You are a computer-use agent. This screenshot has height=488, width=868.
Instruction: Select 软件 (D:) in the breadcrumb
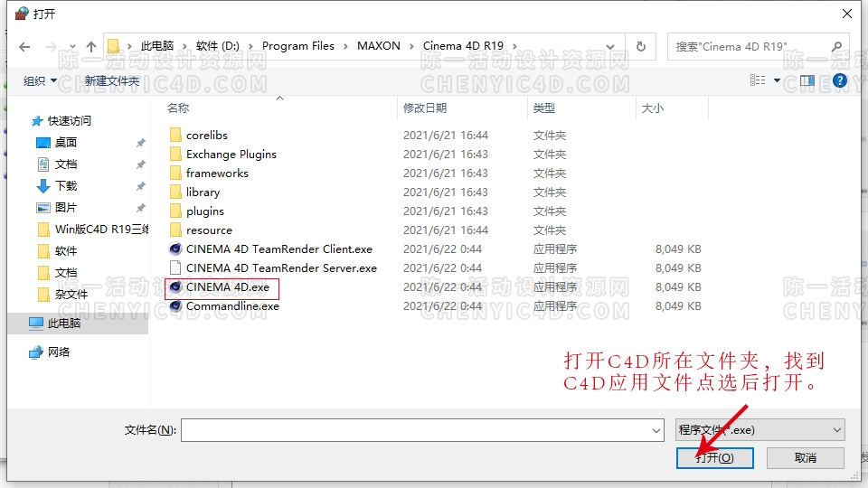click(218, 46)
